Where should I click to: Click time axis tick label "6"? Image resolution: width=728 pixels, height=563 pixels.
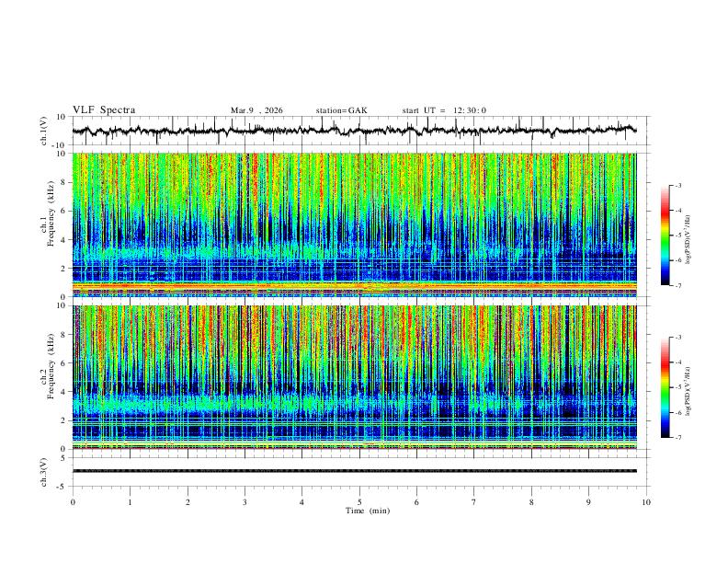point(416,502)
